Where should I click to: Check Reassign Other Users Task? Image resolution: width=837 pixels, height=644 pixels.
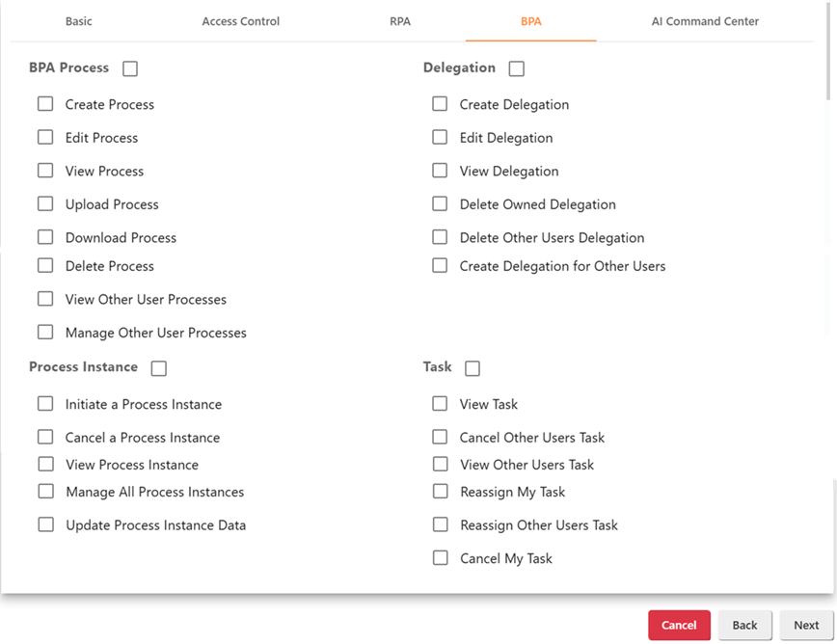[x=440, y=524]
